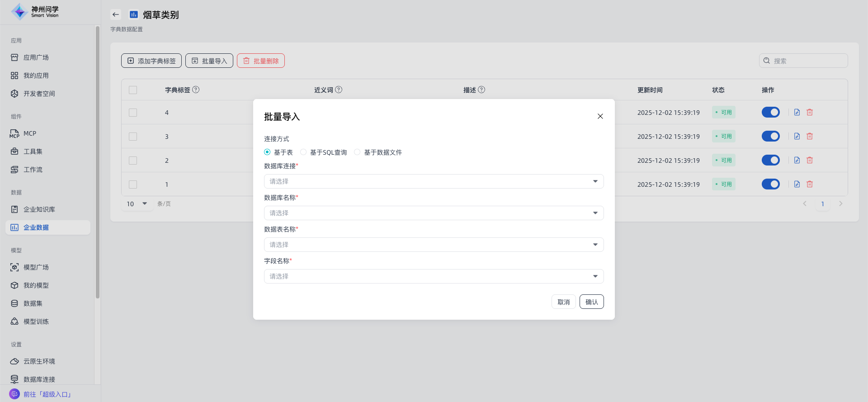The image size is (868, 402).
Task: Click the next page arrow in pagination
Action: pos(840,204)
